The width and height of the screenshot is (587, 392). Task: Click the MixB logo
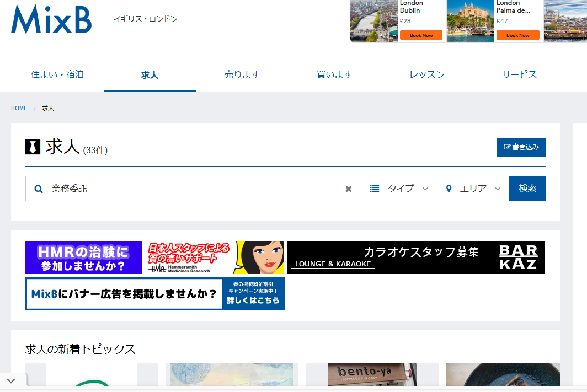pyautogui.click(x=51, y=19)
